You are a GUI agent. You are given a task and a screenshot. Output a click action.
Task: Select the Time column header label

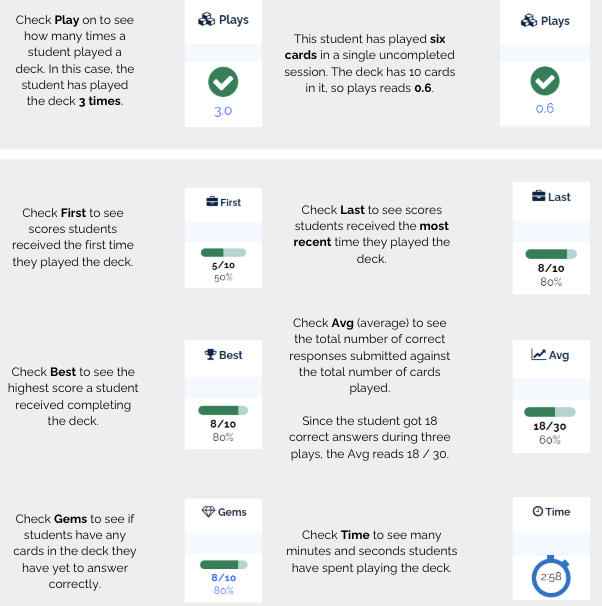pos(558,512)
